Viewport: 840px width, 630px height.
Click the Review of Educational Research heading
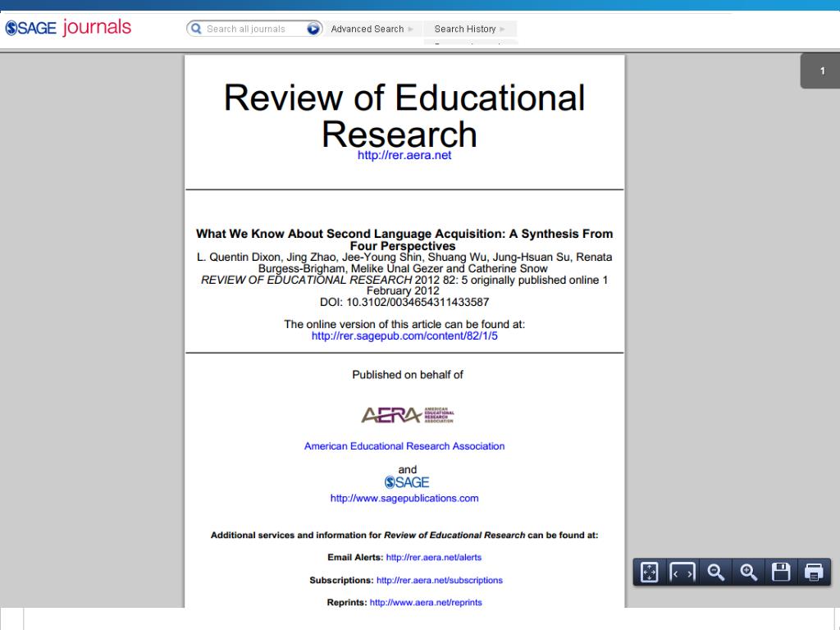[x=404, y=116]
